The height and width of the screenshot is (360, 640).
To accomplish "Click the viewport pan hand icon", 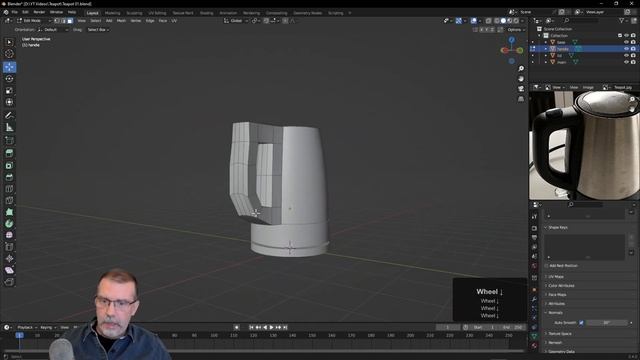I will pos(521,78).
